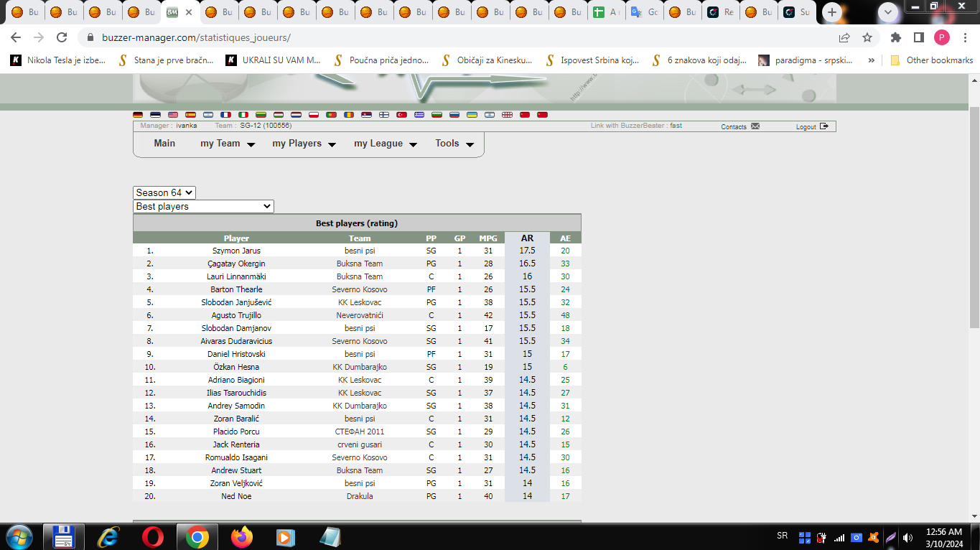This screenshot has width=980, height=550.
Task: Launch Firefox from the taskbar
Action: click(242, 536)
